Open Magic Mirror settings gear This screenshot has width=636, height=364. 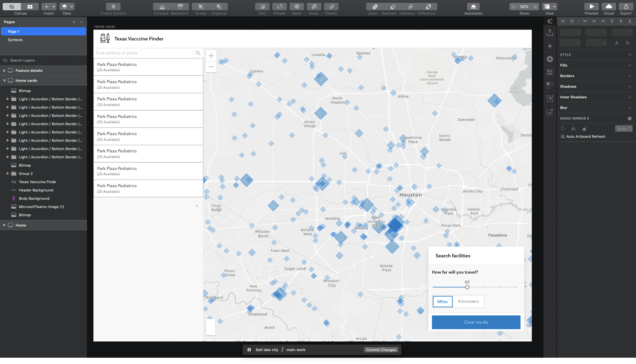[x=629, y=119]
